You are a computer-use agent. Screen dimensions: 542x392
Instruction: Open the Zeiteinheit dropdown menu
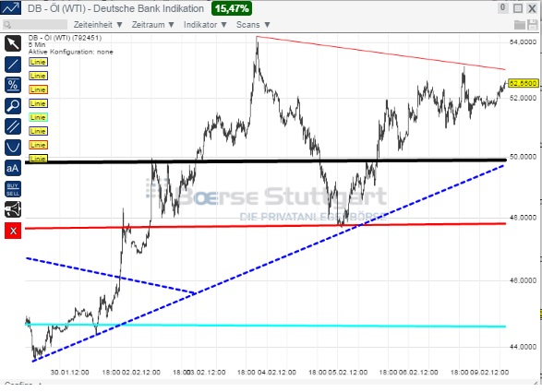[x=98, y=25]
